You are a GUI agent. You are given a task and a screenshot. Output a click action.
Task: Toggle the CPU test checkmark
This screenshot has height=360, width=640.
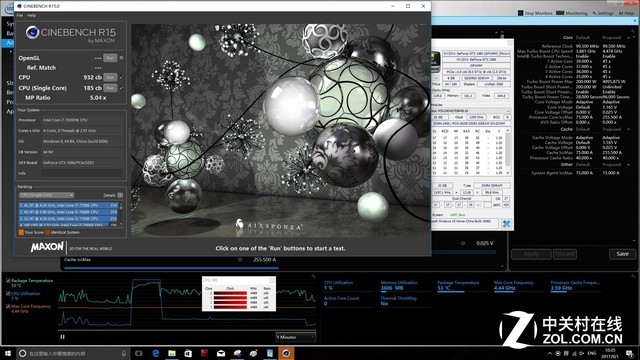[121, 77]
